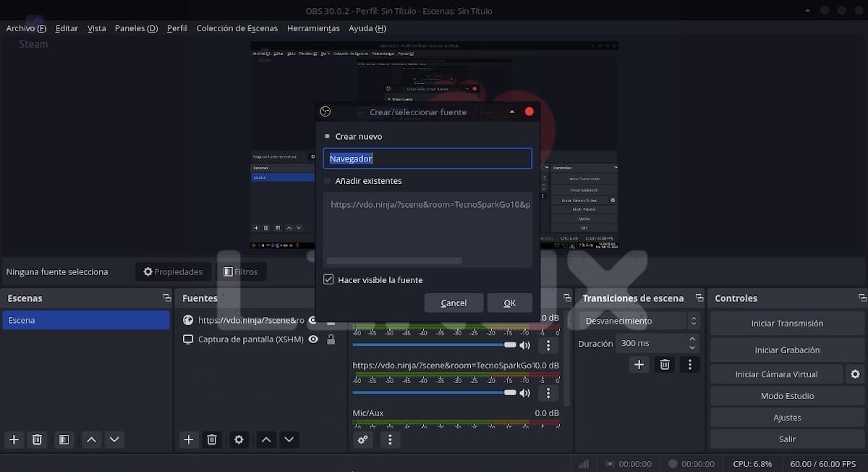This screenshot has width=868, height=472.
Task: Open scene filters icon in the Escenas toolbar
Action: [64, 439]
